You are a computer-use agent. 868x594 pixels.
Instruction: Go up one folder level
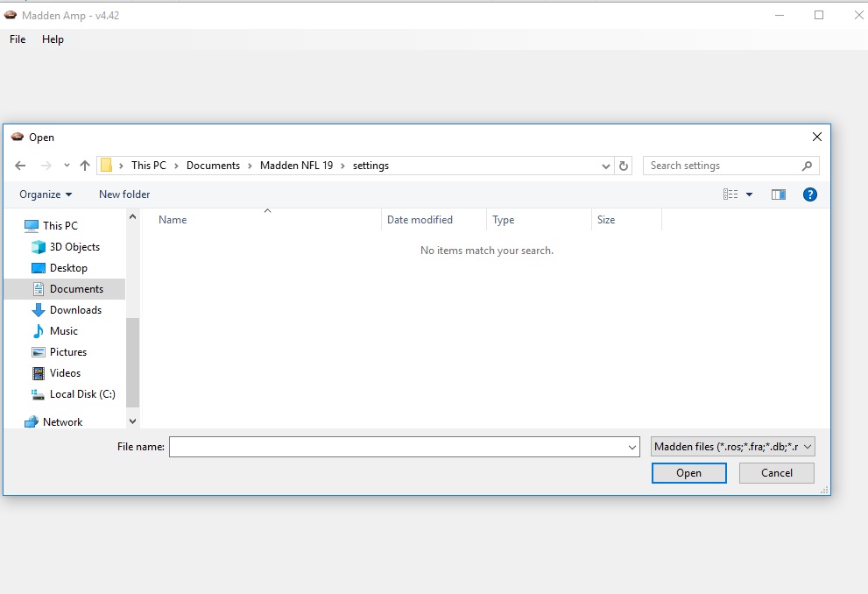point(85,166)
